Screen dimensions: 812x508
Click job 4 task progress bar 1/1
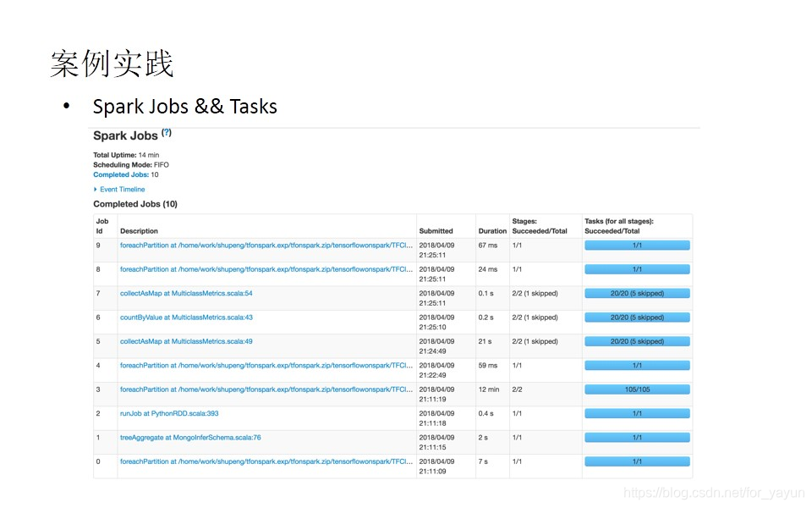637,366
